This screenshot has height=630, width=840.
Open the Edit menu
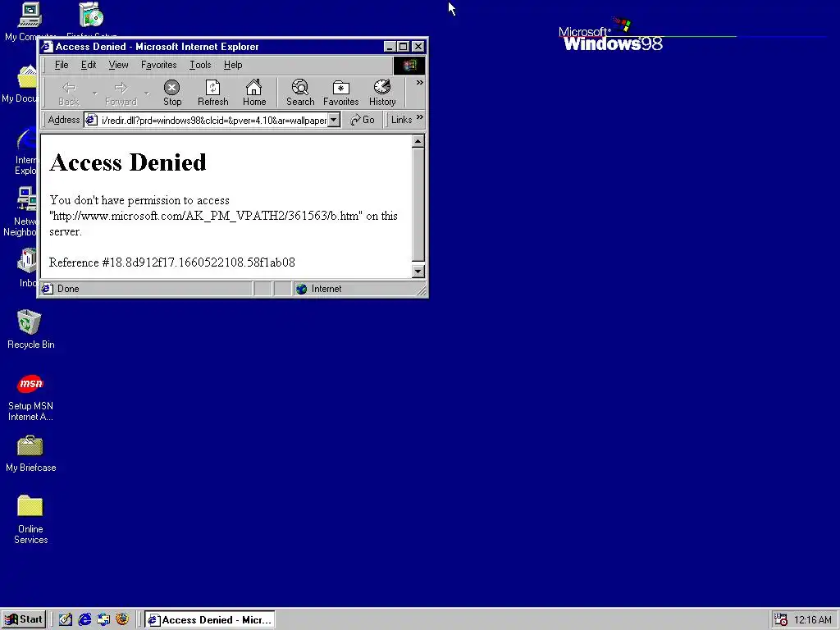[89, 65]
